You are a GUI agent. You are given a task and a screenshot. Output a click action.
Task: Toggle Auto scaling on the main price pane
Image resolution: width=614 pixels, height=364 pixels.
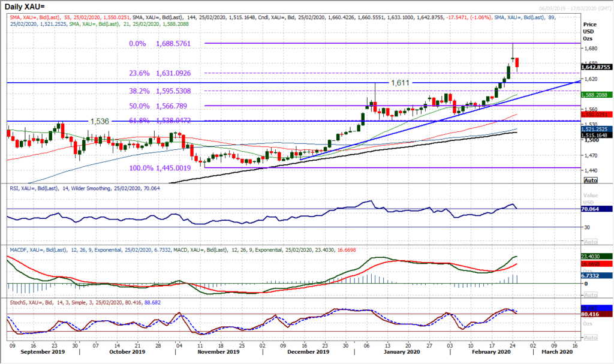(x=591, y=181)
